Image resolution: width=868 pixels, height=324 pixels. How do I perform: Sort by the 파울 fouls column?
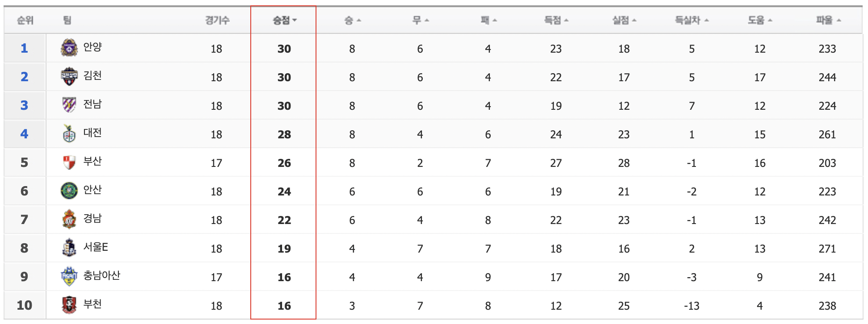828,20
